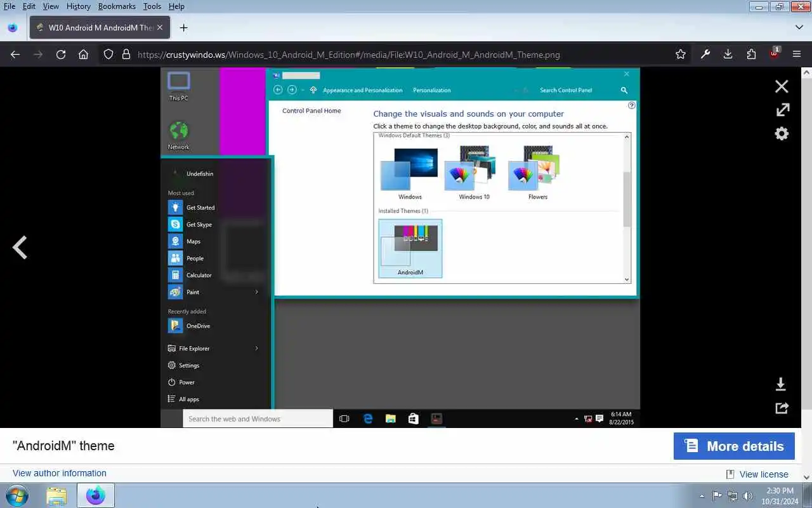The width and height of the screenshot is (812, 508).
Task: Reload the current page
Action: (x=61, y=55)
